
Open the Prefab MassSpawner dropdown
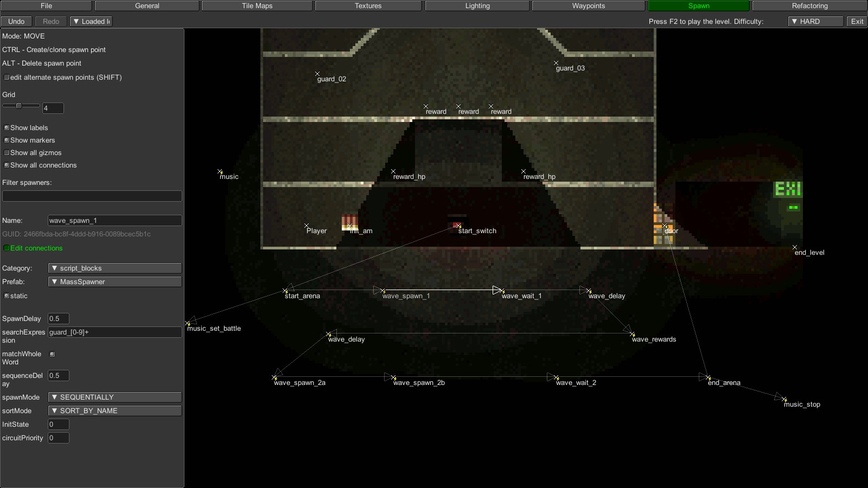tap(114, 281)
